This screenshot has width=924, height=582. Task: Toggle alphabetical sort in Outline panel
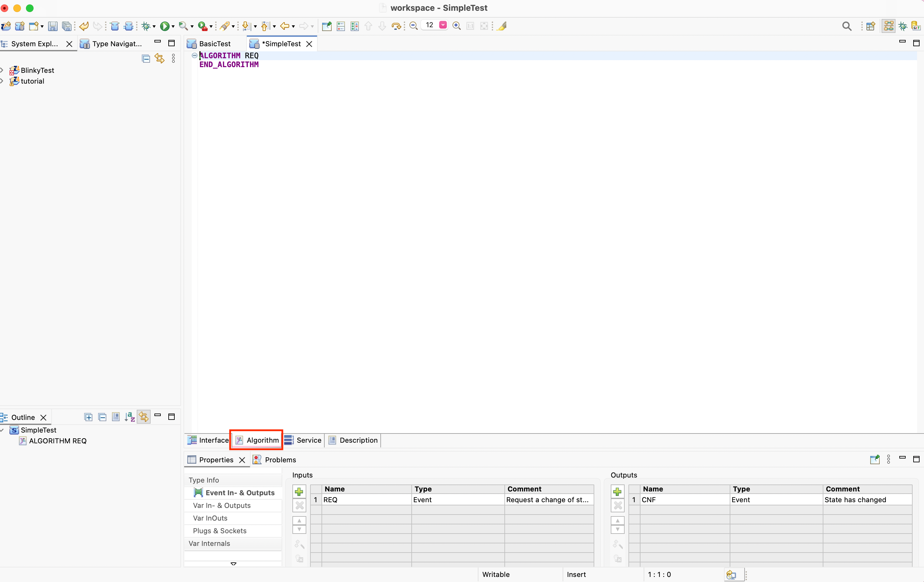pos(130,417)
